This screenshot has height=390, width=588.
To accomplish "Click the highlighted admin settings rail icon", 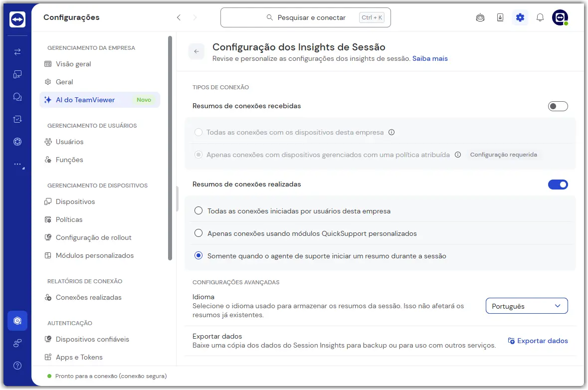I will coord(17,321).
